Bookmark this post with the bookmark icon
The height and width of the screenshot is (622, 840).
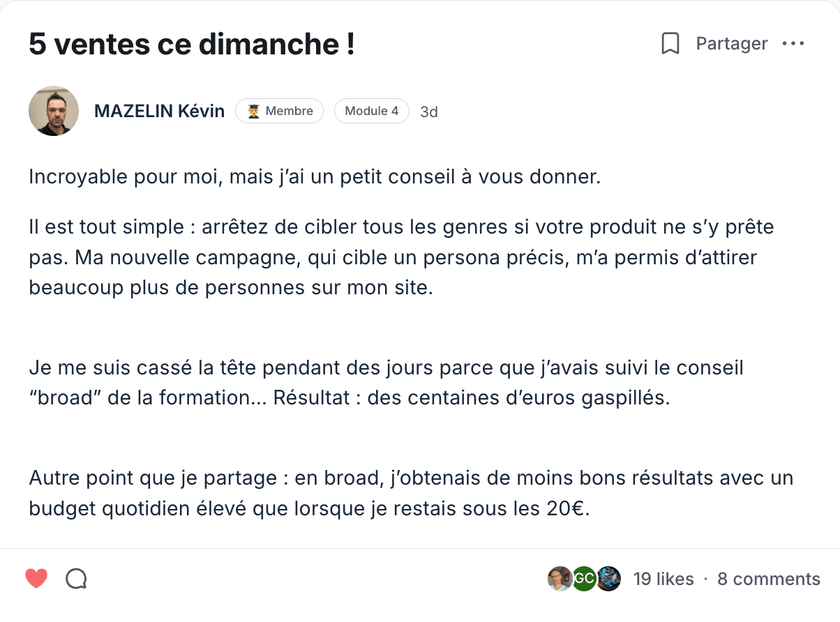click(670, 44)
